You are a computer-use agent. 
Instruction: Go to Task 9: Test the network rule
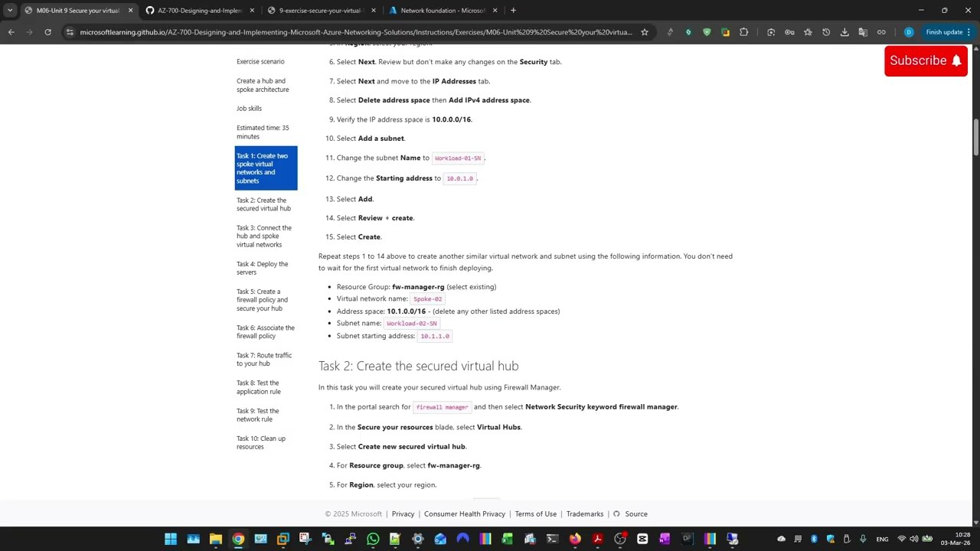[x=257, y=415]
